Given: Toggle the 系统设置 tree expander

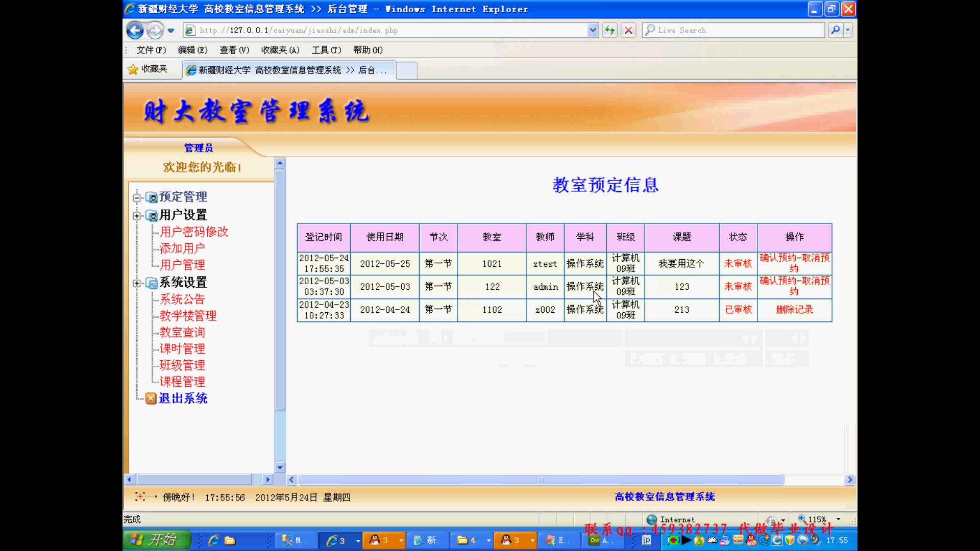Looking at the screenshot, I should point(137,283).
